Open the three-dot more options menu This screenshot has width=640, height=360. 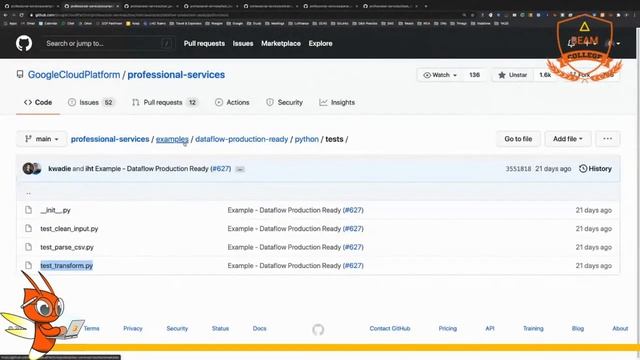click(x=607, y=139)
